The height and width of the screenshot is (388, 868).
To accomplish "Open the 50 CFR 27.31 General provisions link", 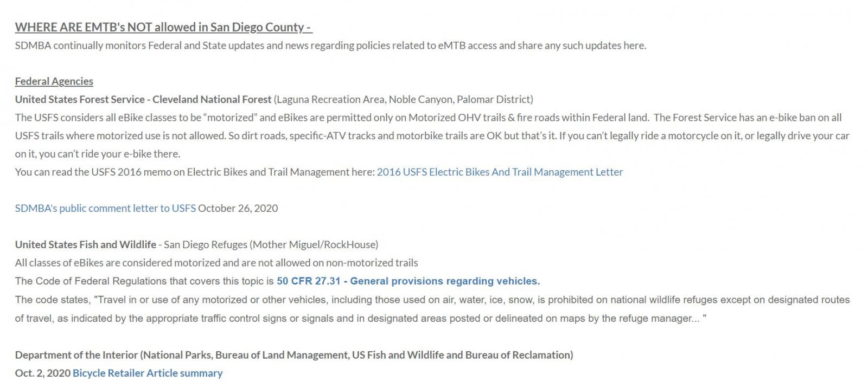I will (x=408, y=281).
